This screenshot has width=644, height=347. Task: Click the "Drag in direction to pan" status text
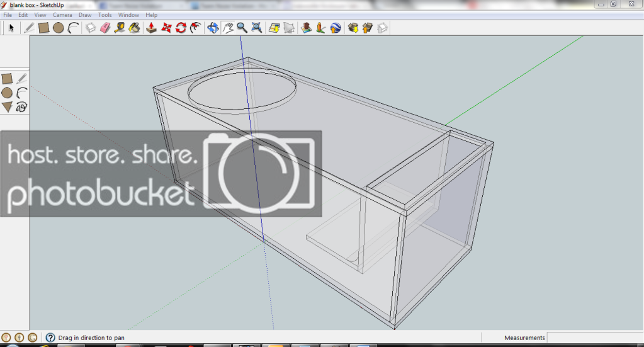coord(91,338)
